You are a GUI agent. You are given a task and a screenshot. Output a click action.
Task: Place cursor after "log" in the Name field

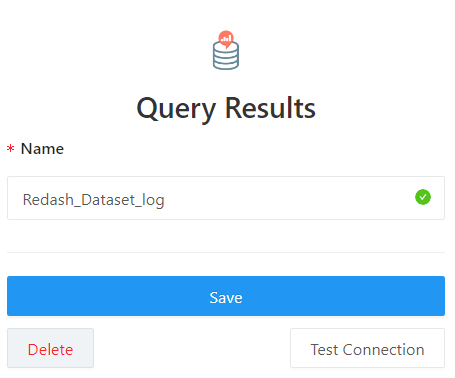pos(165,200)
